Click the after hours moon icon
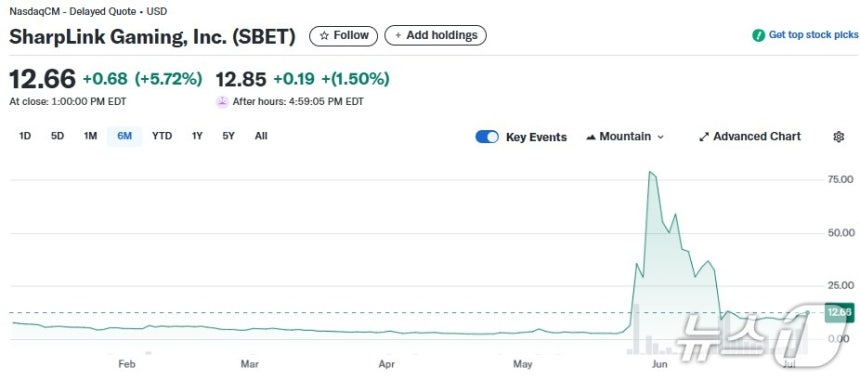860x380 pixels. click(x=222, y=101)
